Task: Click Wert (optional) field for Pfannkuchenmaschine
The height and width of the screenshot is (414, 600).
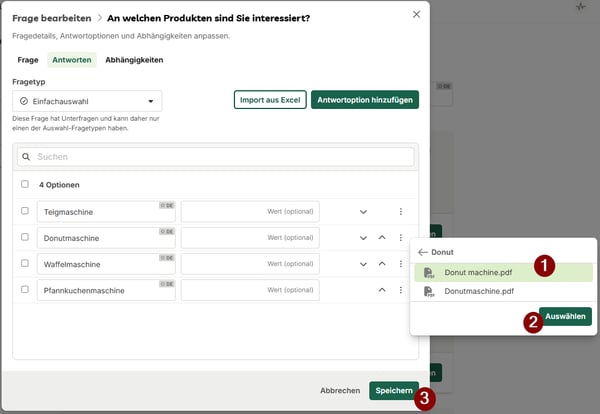Action: [x=250, y=290]
